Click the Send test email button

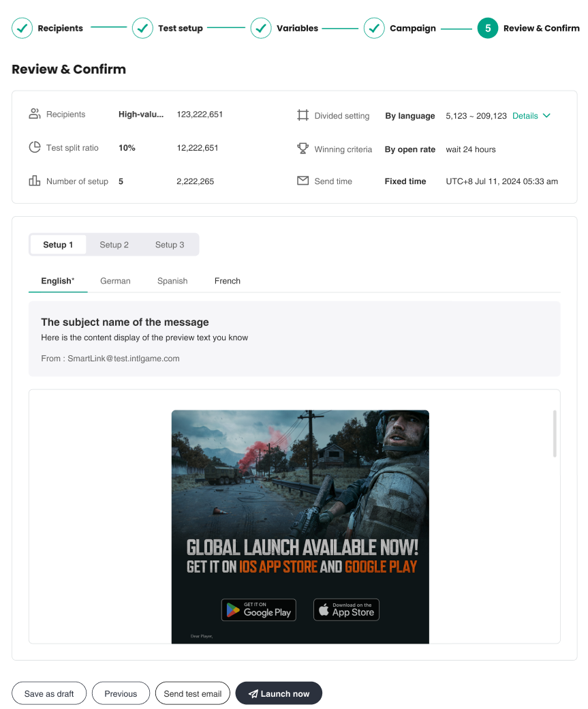[193, 693]
